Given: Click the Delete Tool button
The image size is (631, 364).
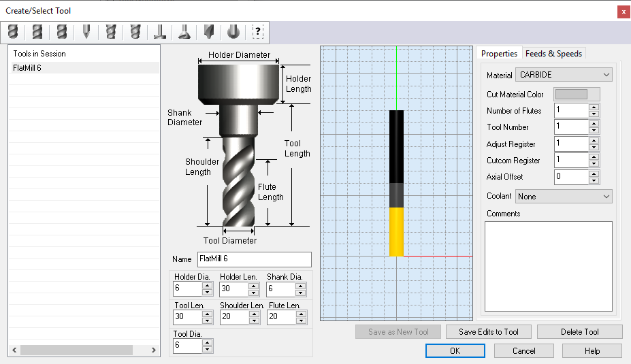Looking at the screenshot, I should pos(580,332).
